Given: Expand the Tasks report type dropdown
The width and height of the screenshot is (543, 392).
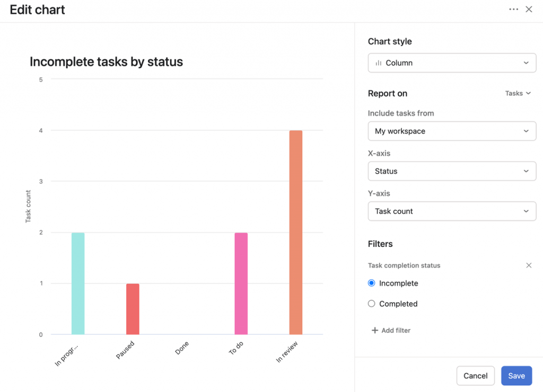Looking at the screenshot, I should point(518,93).
